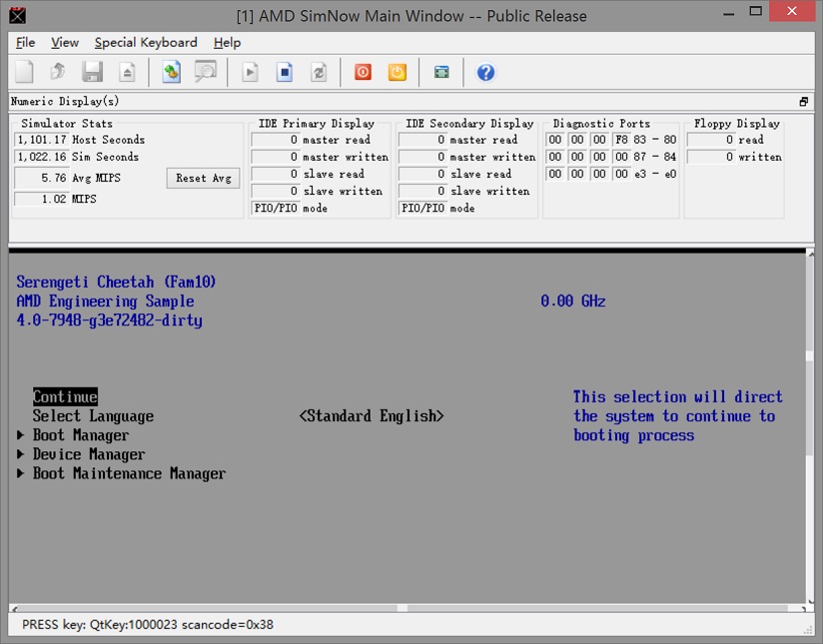The image size is (823, 644).
Task: Click the refresh/reset simulation icon
Action: point(318,71)
